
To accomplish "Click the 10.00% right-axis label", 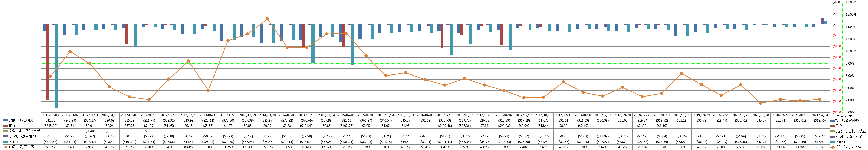I will click(851, 51).
